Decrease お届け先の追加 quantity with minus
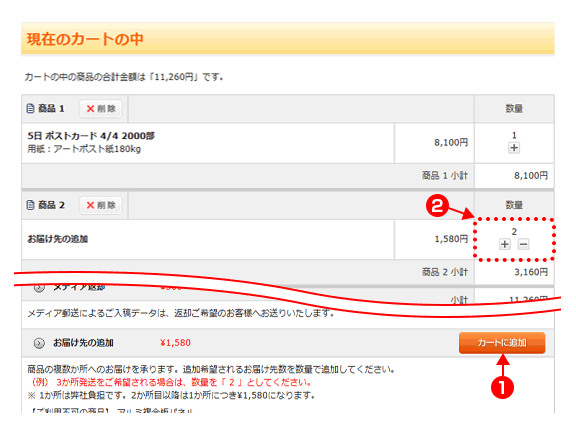The height and width of the screenshot is (432, 576). (x=523, y=244)
